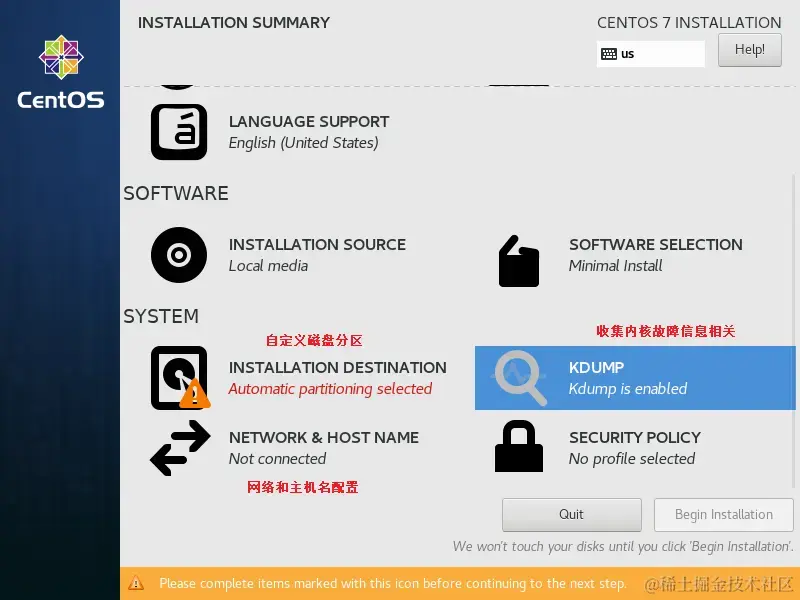Image resolution: width=800 pixels, height=600 pixels.
Task: Click 'No profile selected' status text
Action: 632,459
